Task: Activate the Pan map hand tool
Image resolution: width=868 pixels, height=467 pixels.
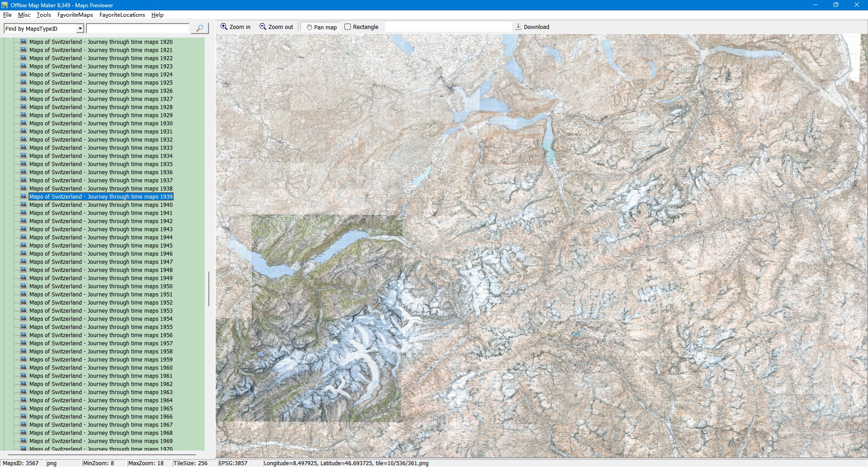Action: pyautogui.click(x=321, y=27)
